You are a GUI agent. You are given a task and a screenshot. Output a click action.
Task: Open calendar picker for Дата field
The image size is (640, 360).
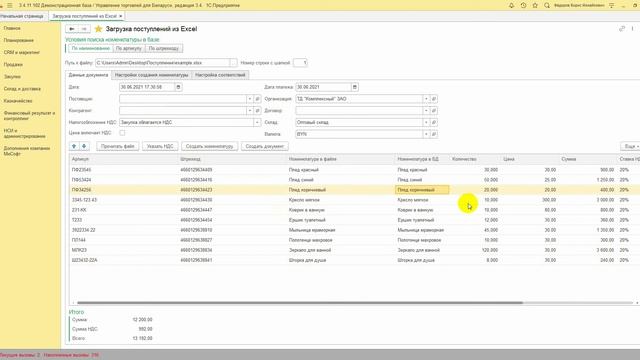click(178, 87)
